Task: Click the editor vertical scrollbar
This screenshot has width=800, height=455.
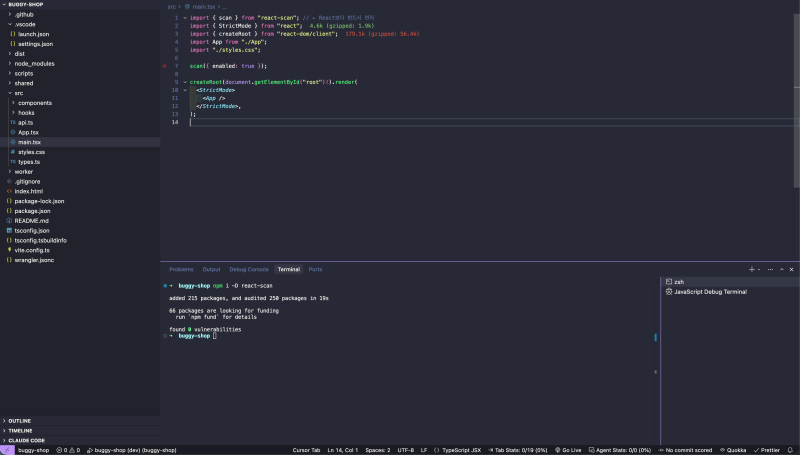Action: point(796,101)
